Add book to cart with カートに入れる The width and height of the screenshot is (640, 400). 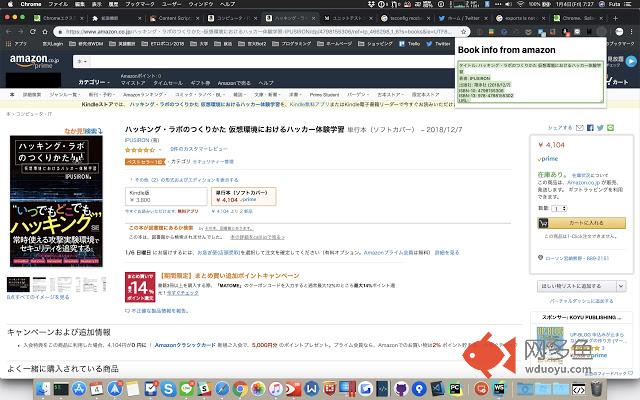pos(582,223)
